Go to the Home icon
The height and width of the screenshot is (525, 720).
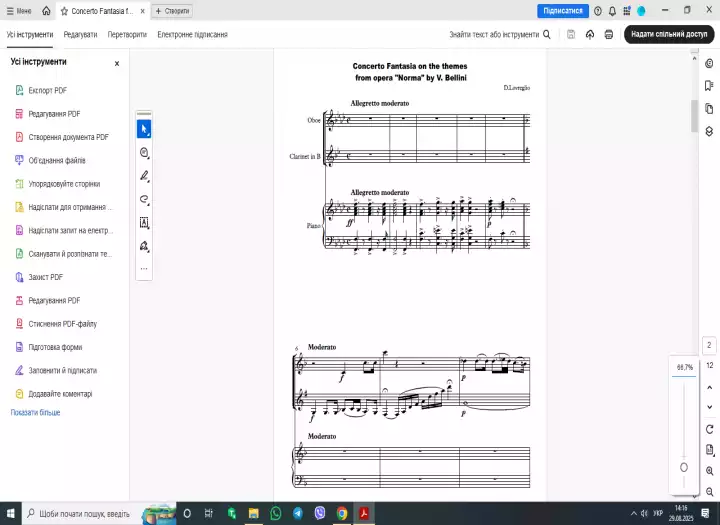click(46, 11)
